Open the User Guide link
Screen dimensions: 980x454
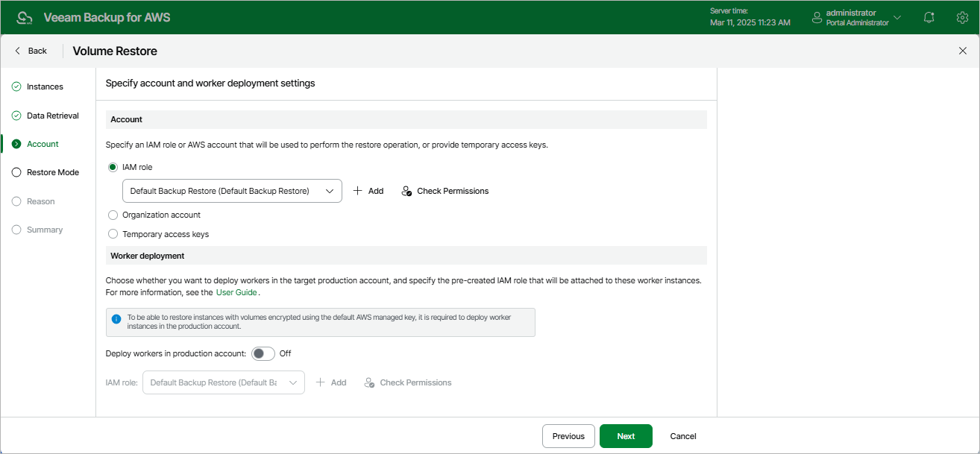tap(236, 292)
